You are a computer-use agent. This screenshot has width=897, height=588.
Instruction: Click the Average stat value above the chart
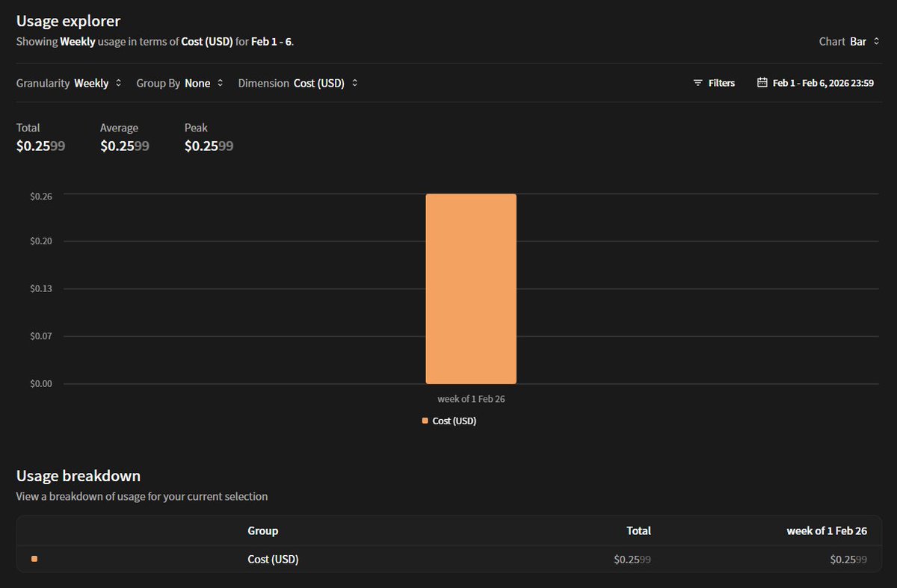(x=124, y=146)
